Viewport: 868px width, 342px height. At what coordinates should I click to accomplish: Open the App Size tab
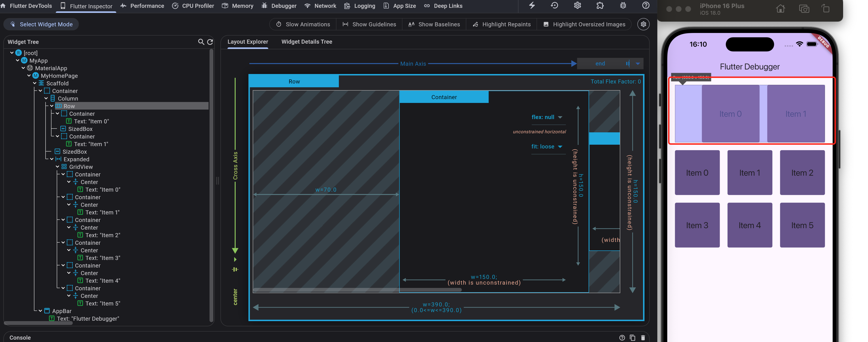[400, 6]
